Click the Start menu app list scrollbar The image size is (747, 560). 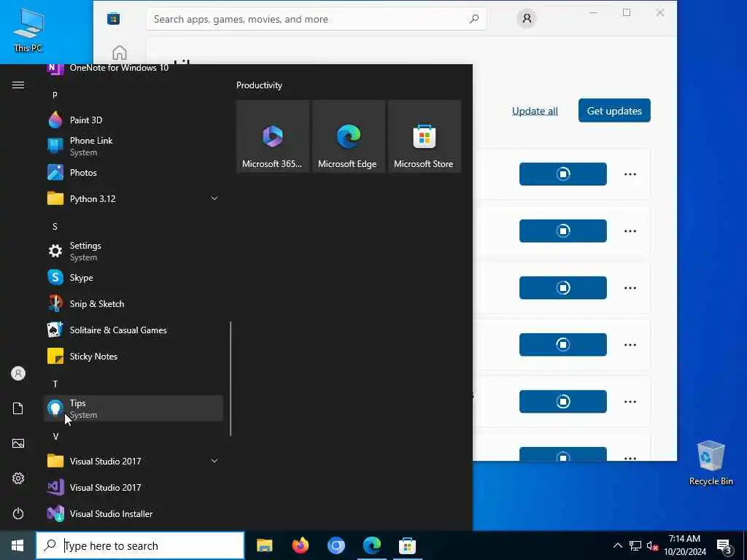pyautogui.click(x=231, y=378)
